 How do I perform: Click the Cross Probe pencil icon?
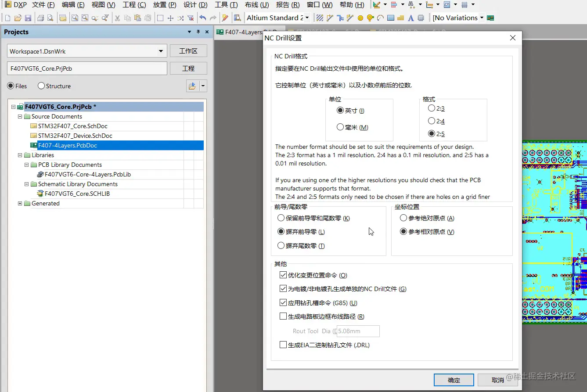[225, 18]
